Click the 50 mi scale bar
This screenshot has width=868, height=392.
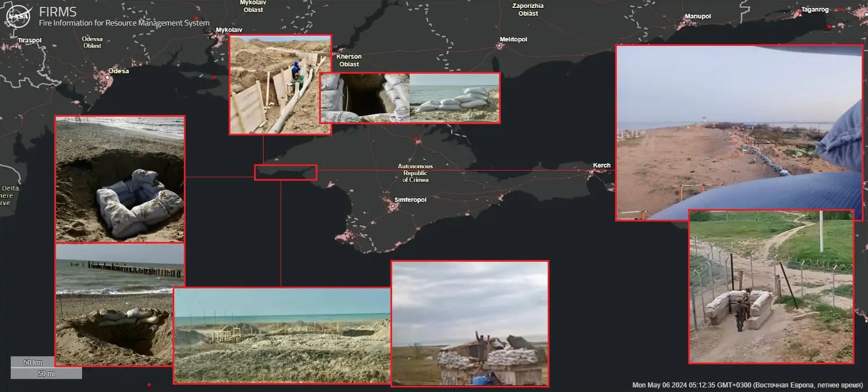[46, 373]
